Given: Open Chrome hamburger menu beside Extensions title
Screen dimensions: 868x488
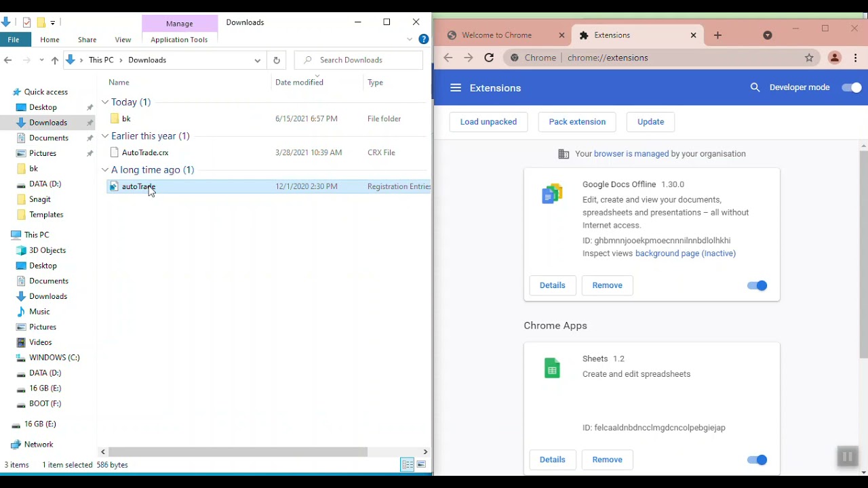Looking at the screenshot, I should [x=456, y=88].
